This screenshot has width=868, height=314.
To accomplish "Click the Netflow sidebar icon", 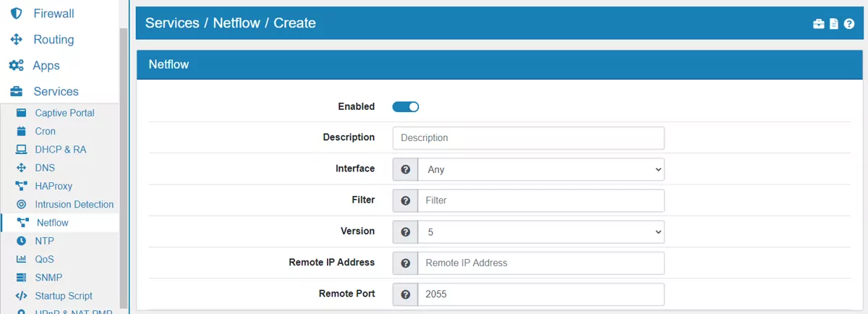I will click(x=22, y=223).
